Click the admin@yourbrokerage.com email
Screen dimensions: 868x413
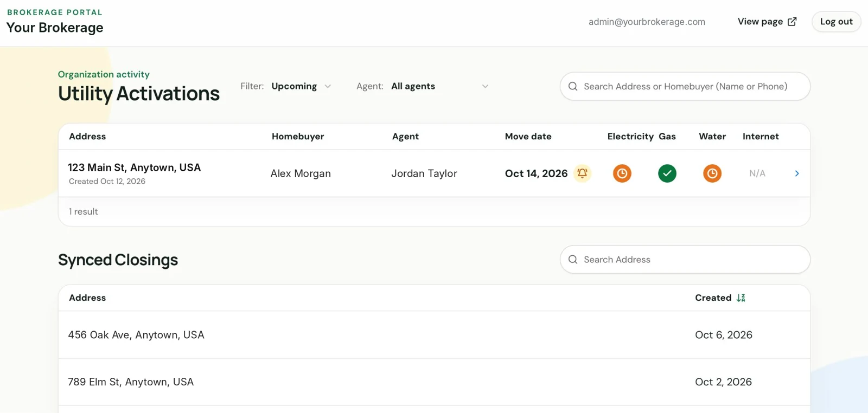(647, 22)
